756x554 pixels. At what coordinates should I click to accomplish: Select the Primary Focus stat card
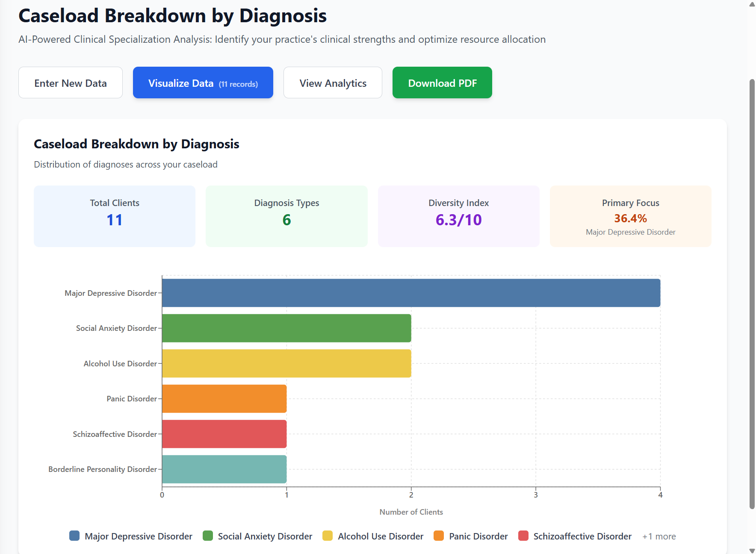pyautogui.click(x=630, y=216)
